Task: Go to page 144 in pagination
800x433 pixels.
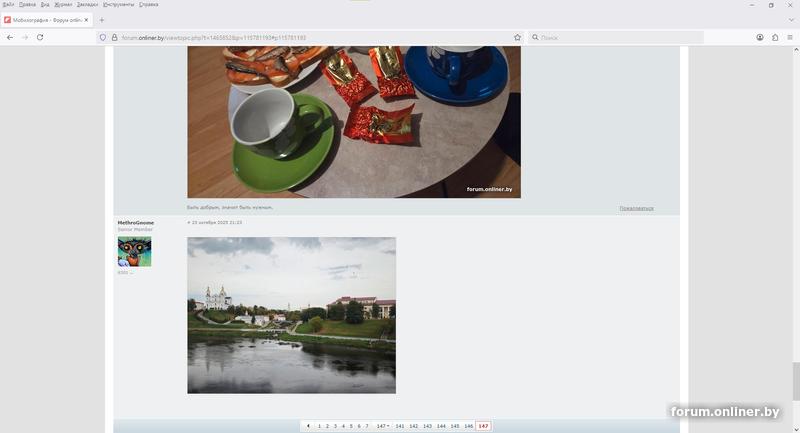Action: [x=441, y=426]
